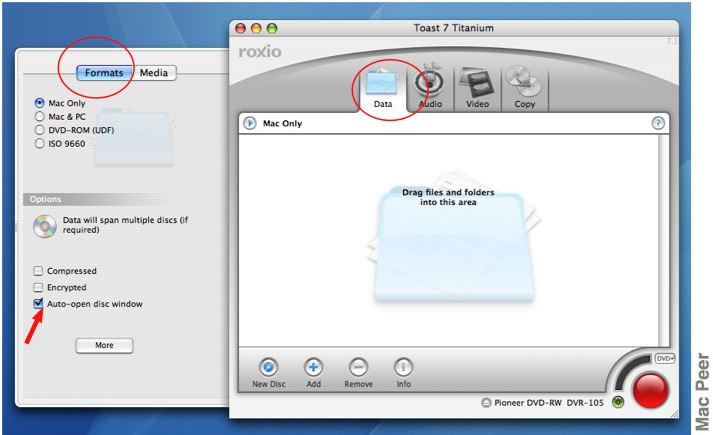The height and width of the screenshot is (435, 713).
Task: Select the Data tab in Toast
Action: click(383, 88)
